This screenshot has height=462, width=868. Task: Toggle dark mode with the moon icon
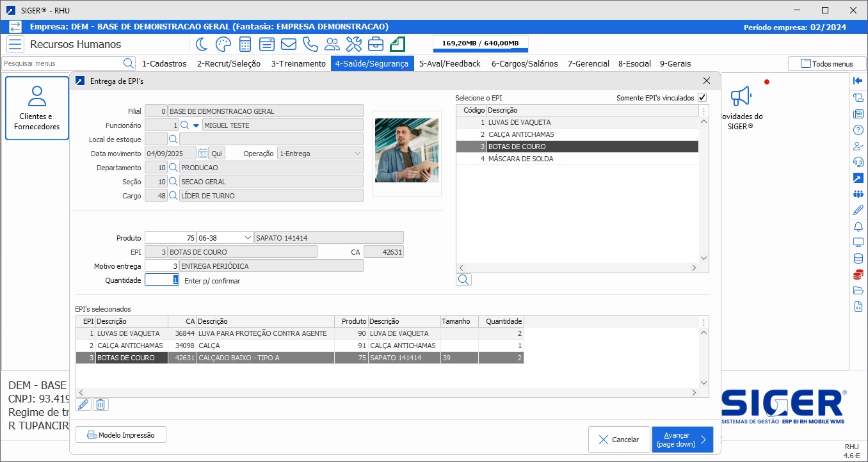[202, 44]
